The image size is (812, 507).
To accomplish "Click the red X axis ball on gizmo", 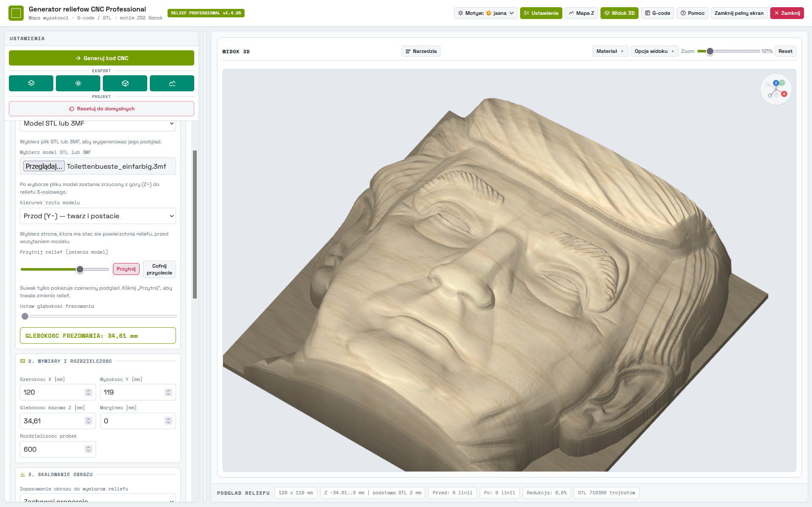I will point(784,94).
